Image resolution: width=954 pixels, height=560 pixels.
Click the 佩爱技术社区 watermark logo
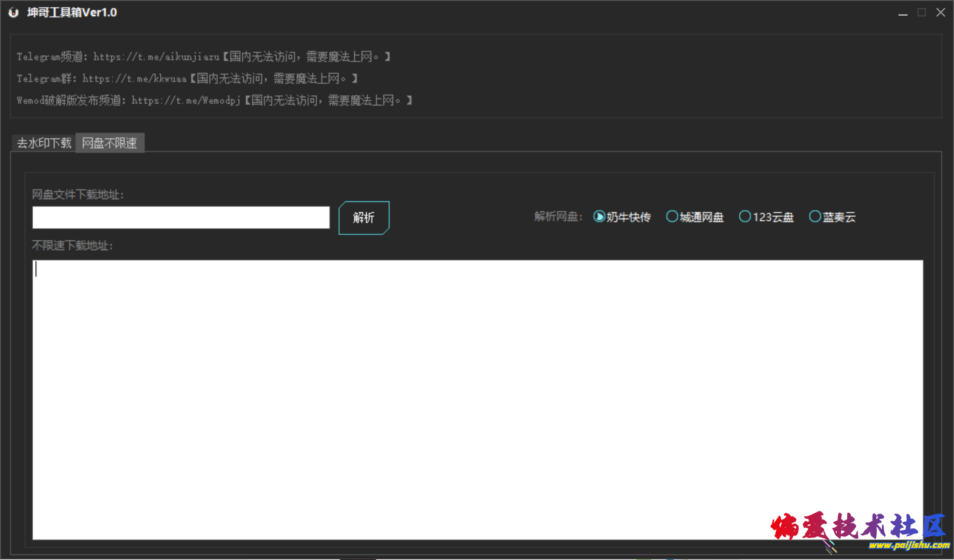click(x=858, y=525)
